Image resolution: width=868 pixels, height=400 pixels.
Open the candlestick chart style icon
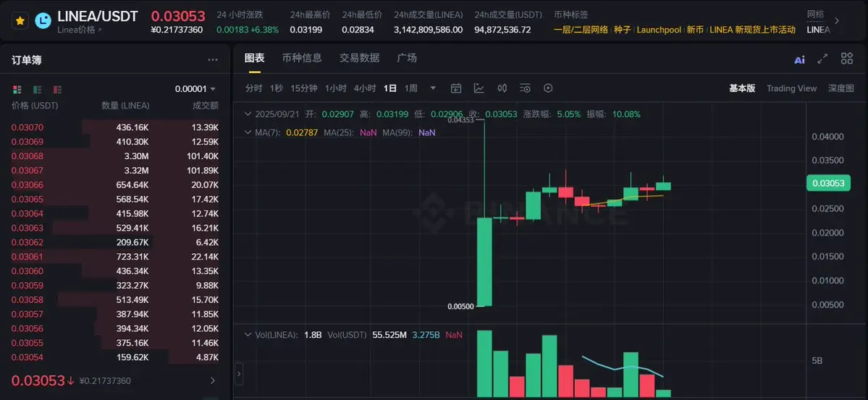[502, 88]
